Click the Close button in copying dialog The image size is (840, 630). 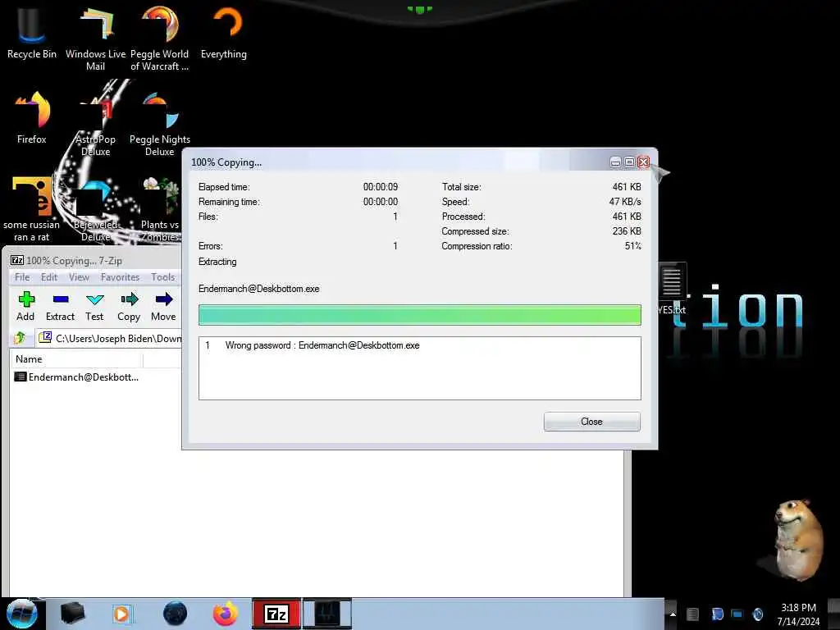pos(591,422)
